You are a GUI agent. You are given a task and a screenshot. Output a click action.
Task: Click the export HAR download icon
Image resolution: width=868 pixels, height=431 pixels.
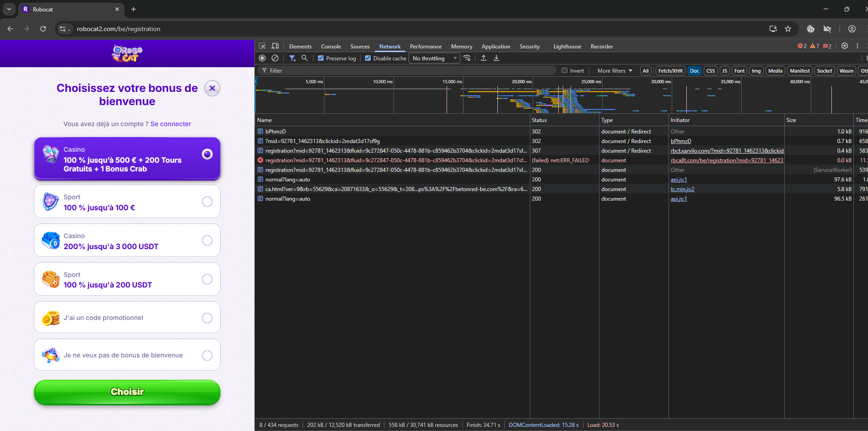click(496, 58)
